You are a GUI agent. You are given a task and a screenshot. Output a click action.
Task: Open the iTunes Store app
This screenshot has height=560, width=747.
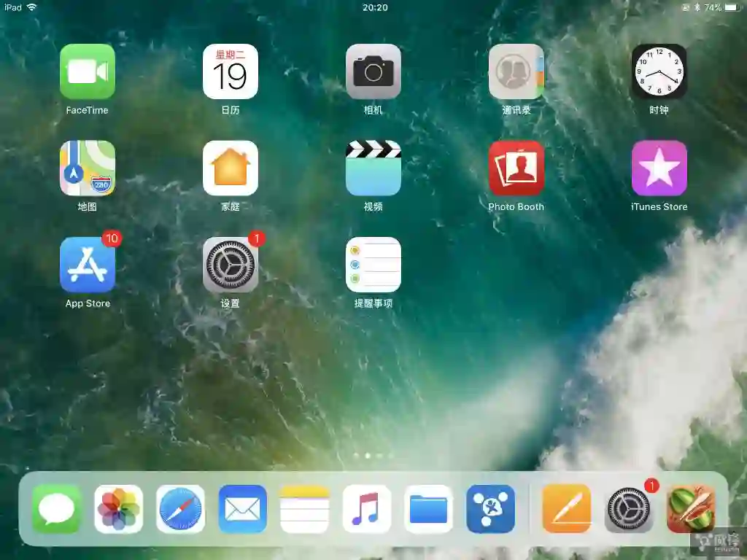(x=659, y=168)
